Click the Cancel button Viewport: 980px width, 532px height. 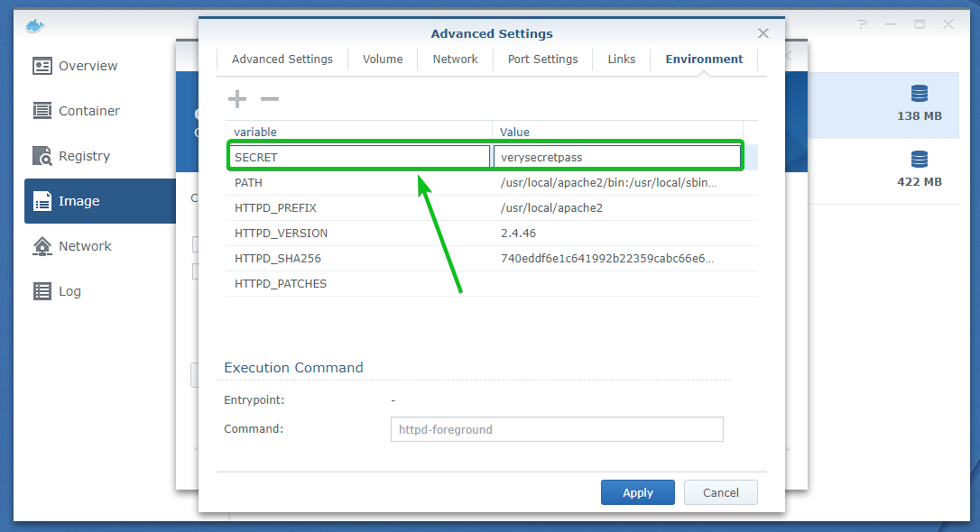[720, 492]
